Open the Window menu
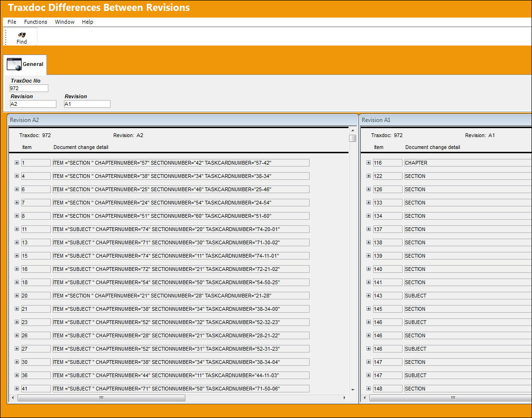 point(64,22)
